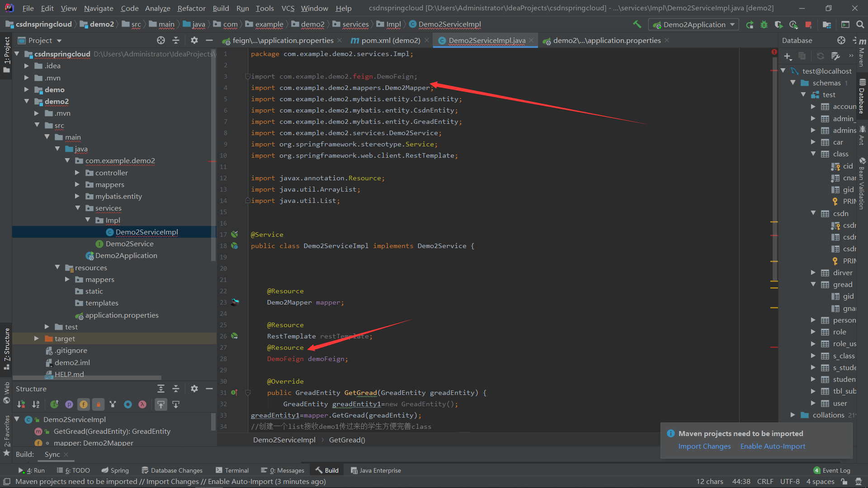Screen dimensions: 868x488
Task: Collapse the gread table in Database tree
Action: click(813, 284)
